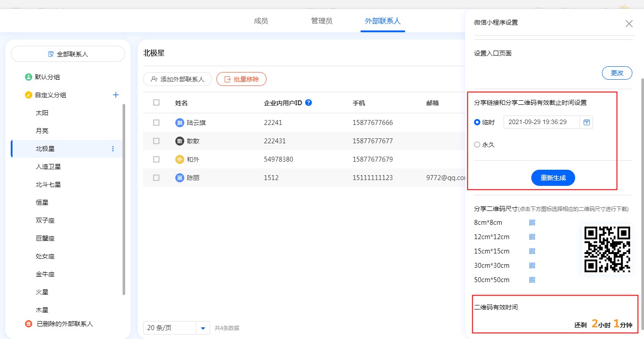Click the expiry datetime input field
The height and width of the screenshot is (339, 644).
(541, 122)
